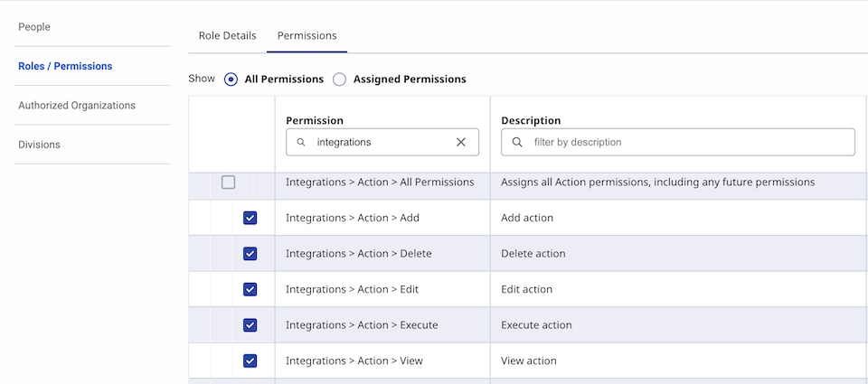Check Integrations > Action > All Permissions box
This screenshot has width=868, height=384.
[x=228, y=183]
